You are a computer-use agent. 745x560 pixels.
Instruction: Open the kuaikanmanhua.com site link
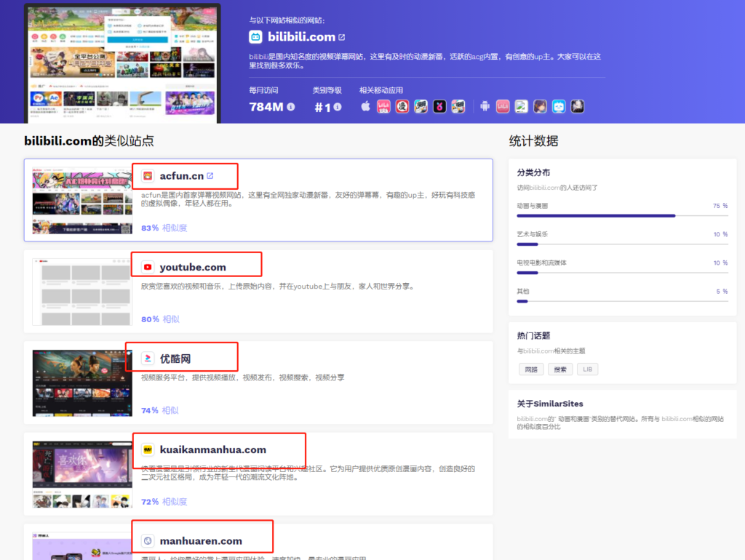(x=212, y=449)
